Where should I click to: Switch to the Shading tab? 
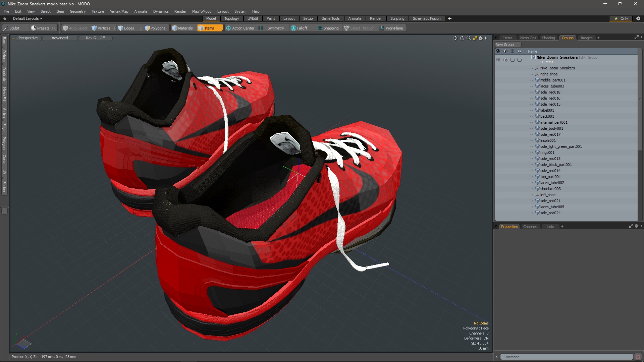point(548,38)
